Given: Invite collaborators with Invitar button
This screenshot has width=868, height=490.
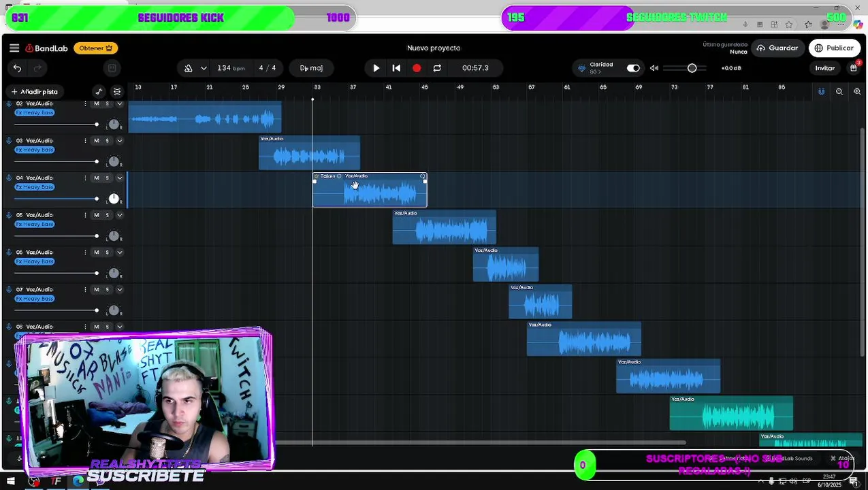Looking at the screenshot, I should pyautogui.click(x=824, y=68).
